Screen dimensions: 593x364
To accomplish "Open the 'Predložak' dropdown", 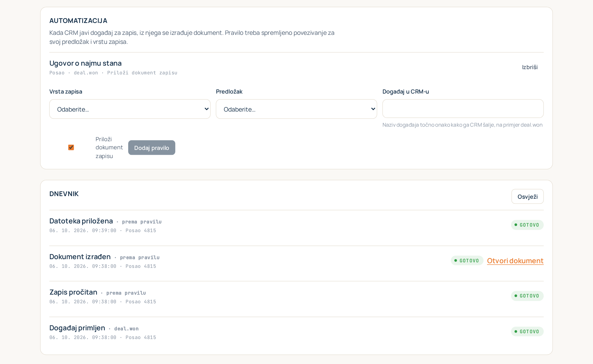I will pyautogui.click(x=296, y=109).
